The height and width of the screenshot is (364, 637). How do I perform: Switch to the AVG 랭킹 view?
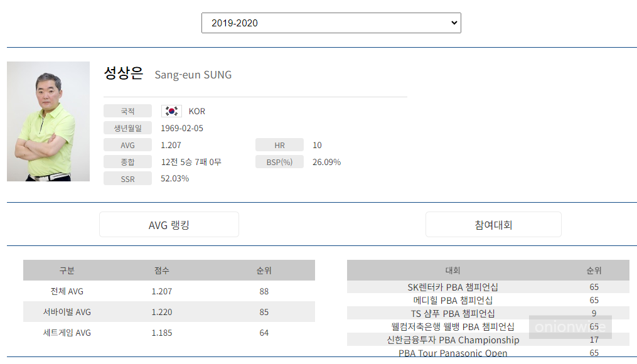pos(169,224)
